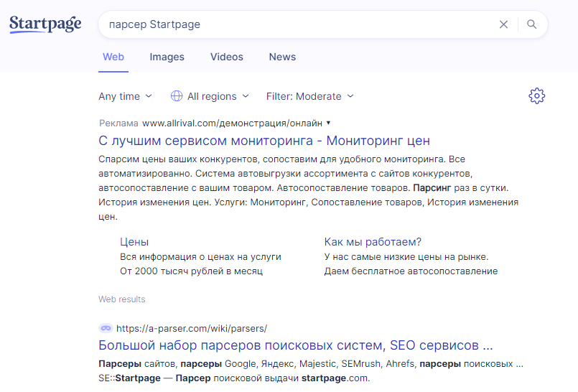
Task: Open result 'Большой набор парсеров поисковых систем'
Action: (296, 345)
